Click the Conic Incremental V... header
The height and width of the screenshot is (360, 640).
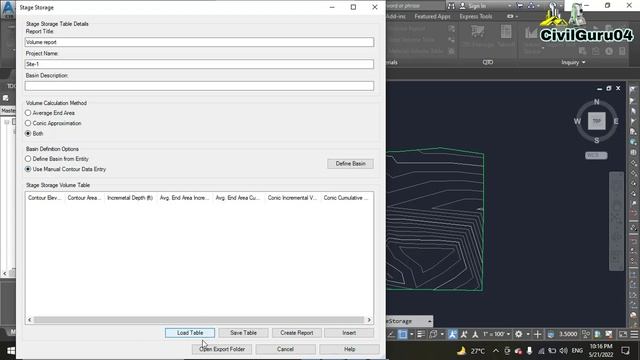[292, 198]
